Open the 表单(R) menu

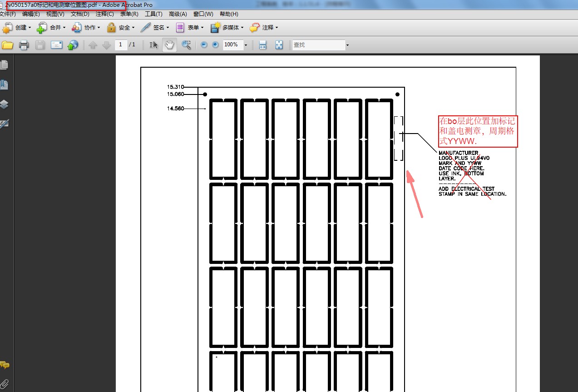tap(129, 14)
